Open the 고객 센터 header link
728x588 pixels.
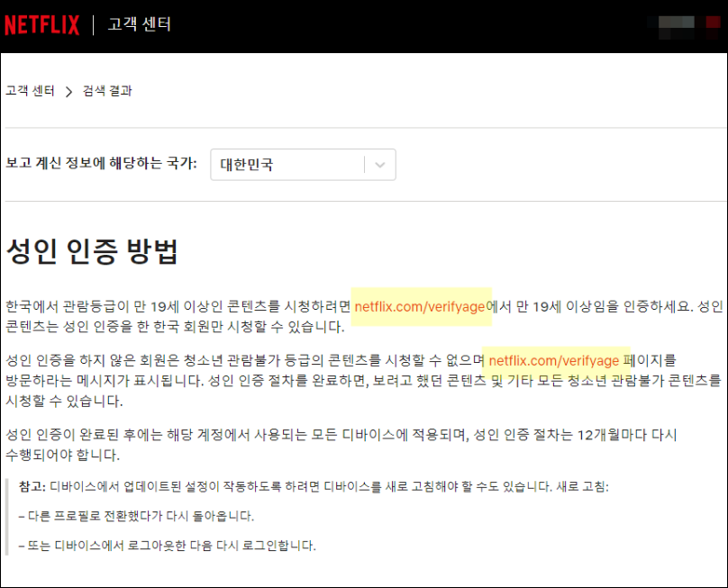coord(140,24)
